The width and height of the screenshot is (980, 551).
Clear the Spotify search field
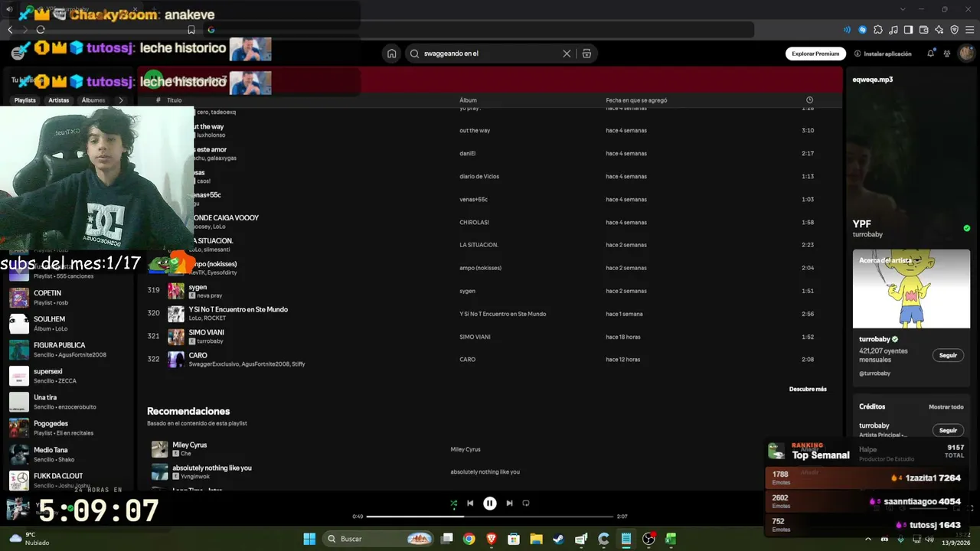pos(567,54)
